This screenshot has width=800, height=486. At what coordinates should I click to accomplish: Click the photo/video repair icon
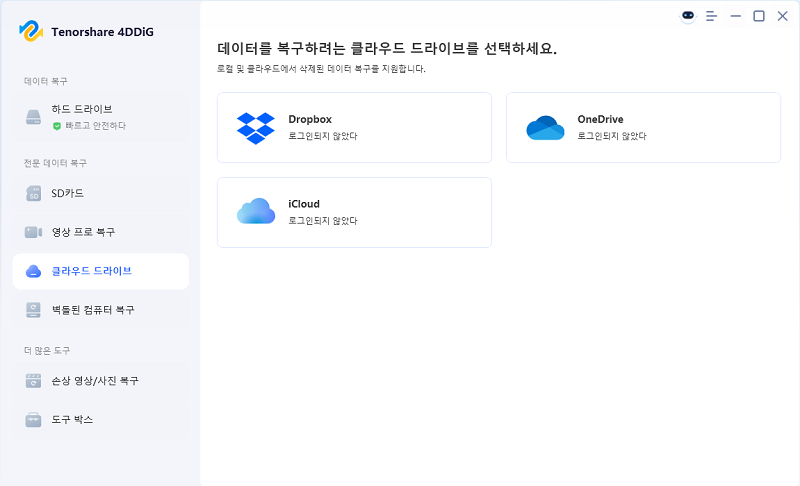pyautogui.click(x=33, y=381)
